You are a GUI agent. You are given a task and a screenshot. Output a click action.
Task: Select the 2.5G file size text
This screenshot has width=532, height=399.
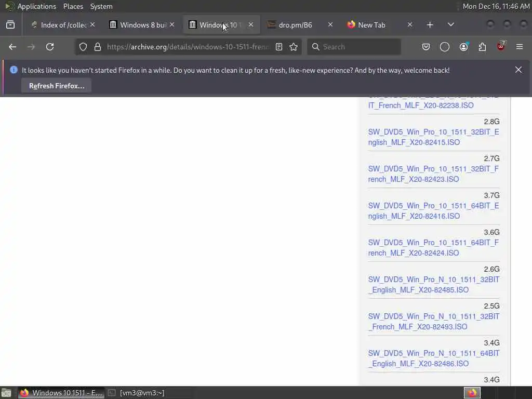[x=491, y=305]
